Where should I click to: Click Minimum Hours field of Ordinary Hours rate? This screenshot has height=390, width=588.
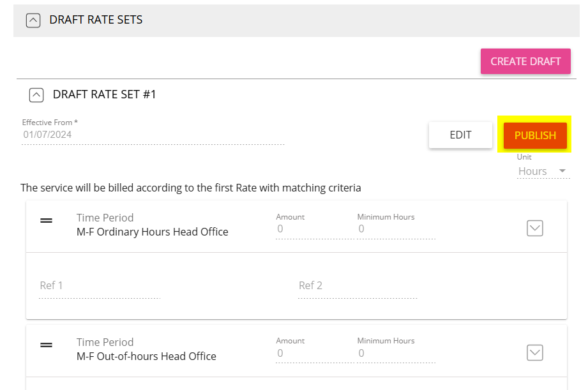coord(396,229)
